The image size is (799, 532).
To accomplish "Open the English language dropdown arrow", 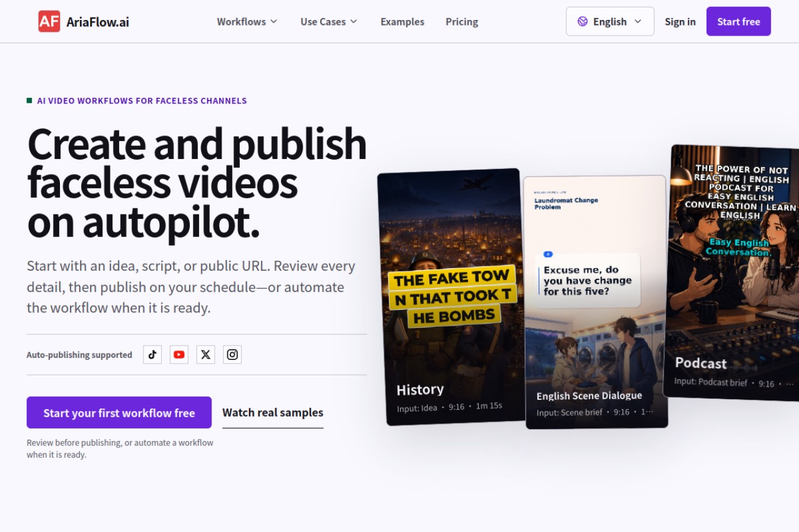I will (637, 21).
